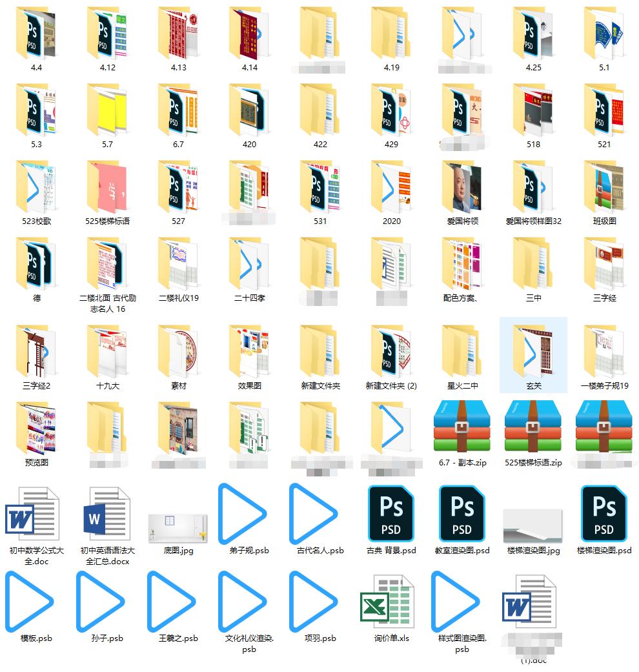Select the 4.4 folder icon
The height and width of the screenshot is (672, 639).
pyautogui.click(x=36, y=34)
